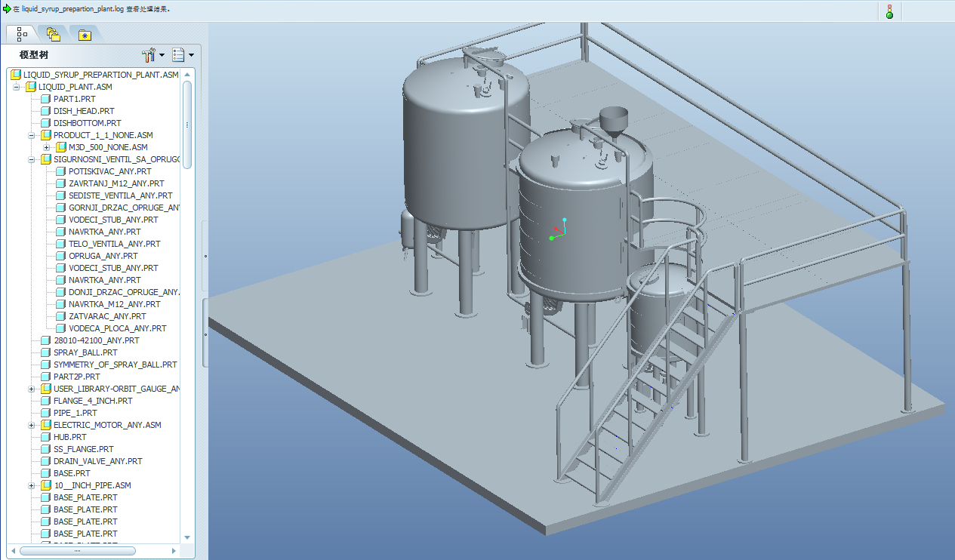
Task: Open dropdown arrow next to Show list icon
Action: tap(191, 55)
